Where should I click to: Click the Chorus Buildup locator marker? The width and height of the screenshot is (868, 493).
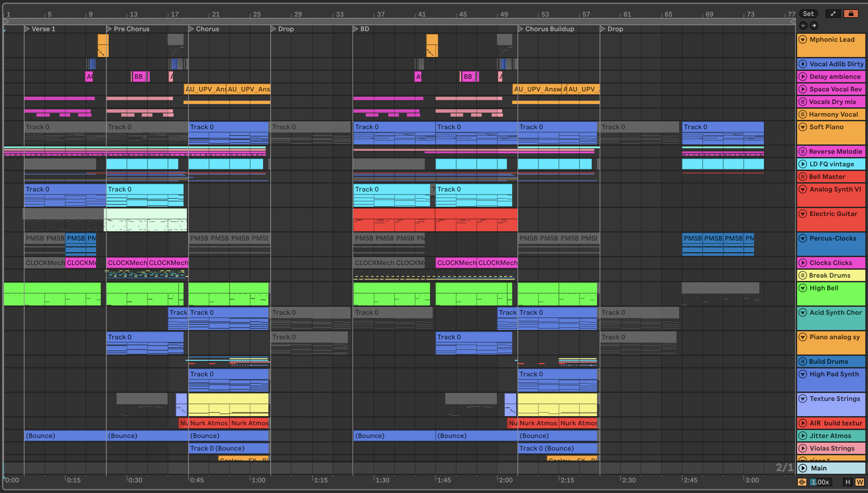pyautogui.click(x=521, y=29)
